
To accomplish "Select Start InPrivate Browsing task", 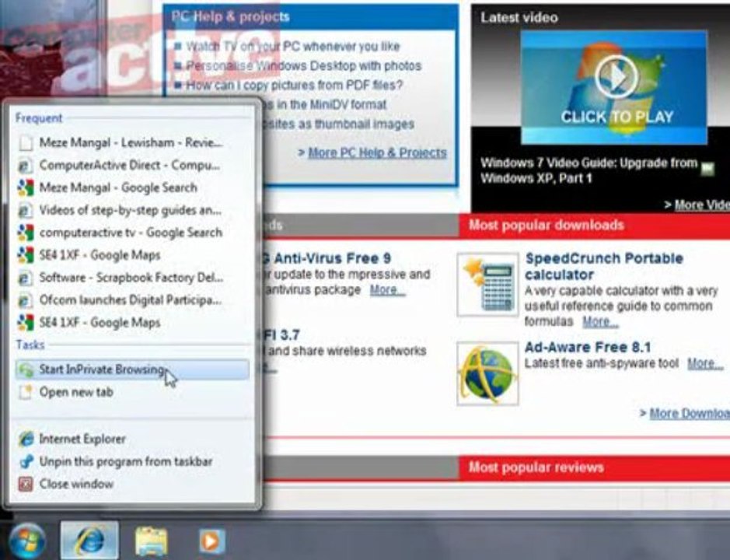I will [132, 369].
